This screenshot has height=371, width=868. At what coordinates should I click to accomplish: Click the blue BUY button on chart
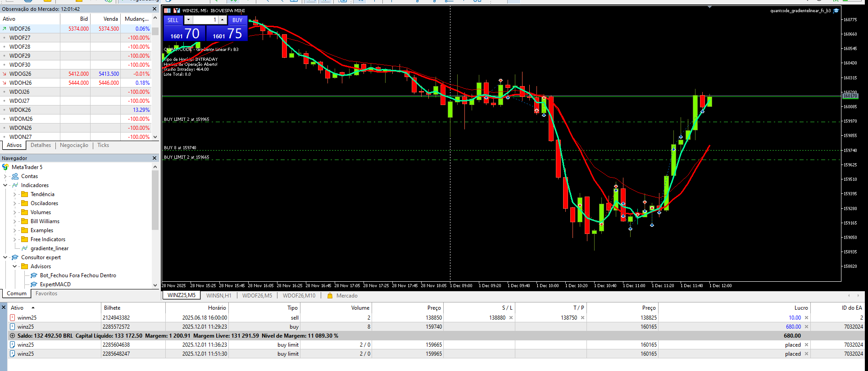pyautogui.click(x=237, y=20)
